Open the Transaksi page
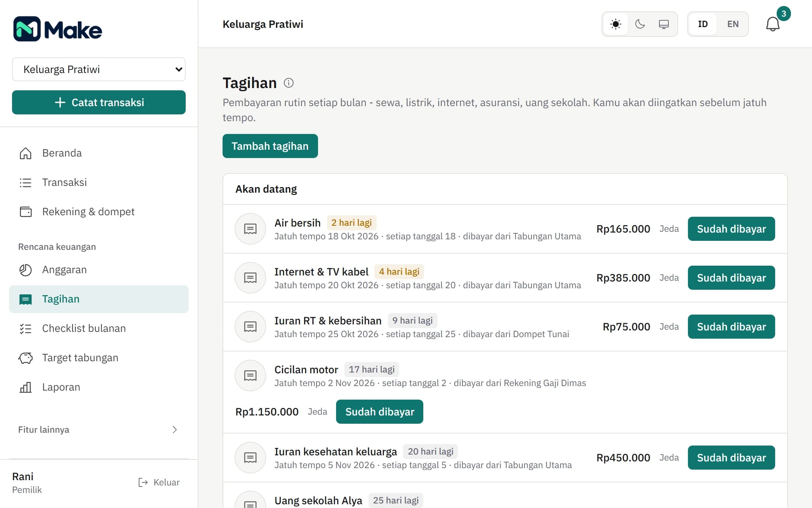 pyautogui.click(x=99, y=183)
